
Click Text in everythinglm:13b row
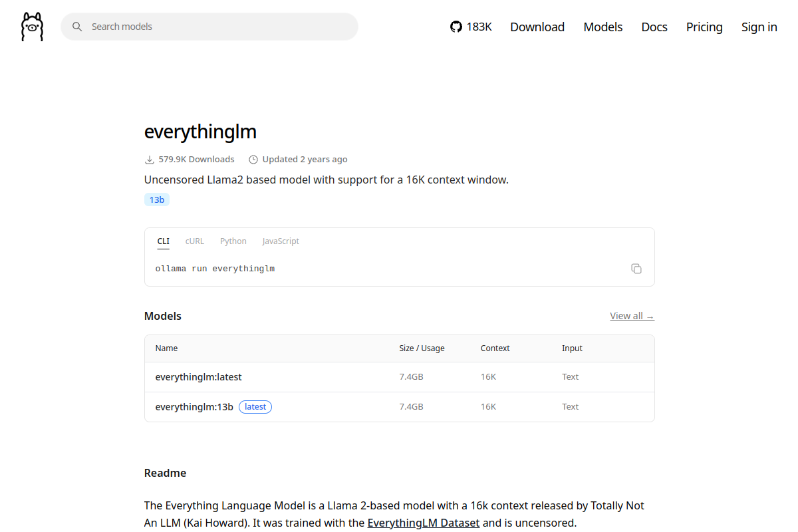pos(570,407)
